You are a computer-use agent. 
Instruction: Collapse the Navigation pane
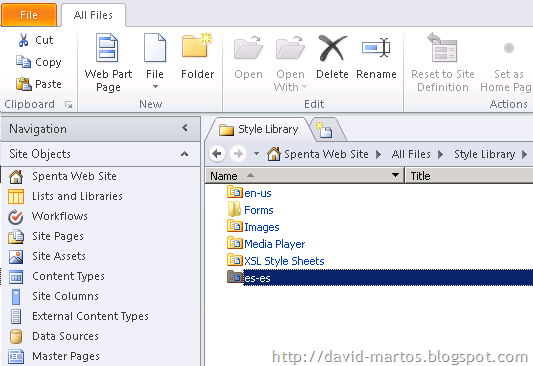click(185, 128)
